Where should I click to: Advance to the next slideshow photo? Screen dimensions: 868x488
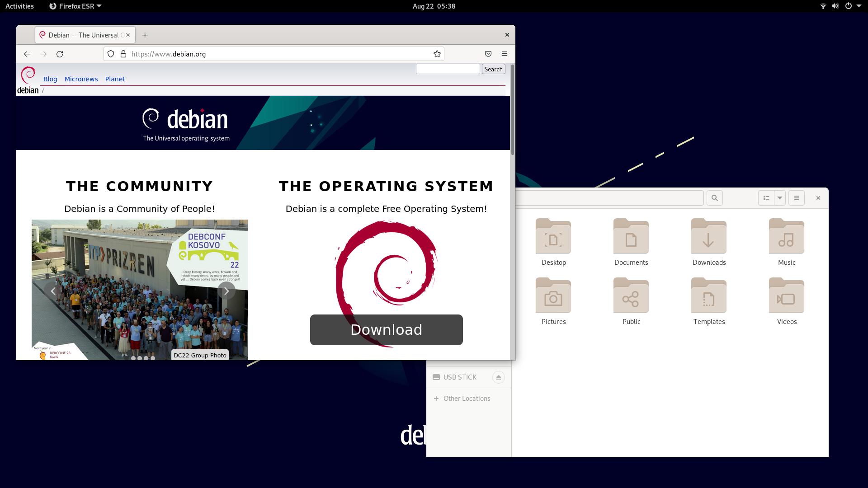click(226, 291)
